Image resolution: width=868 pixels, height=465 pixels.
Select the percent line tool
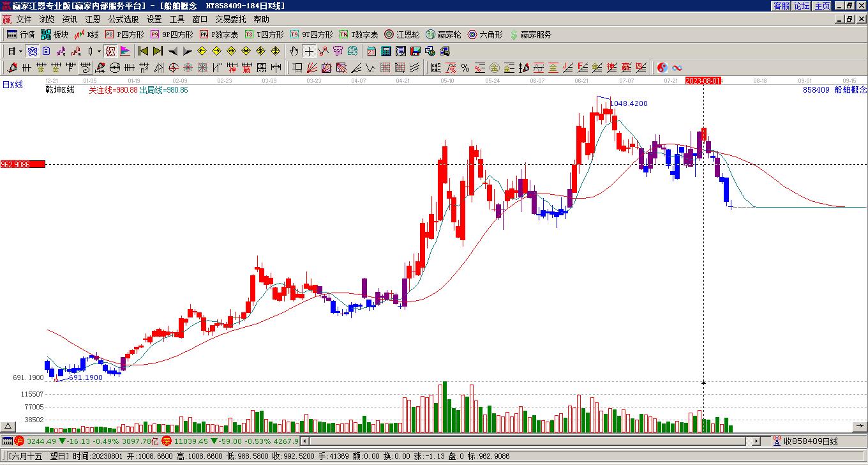coord(465,68)
